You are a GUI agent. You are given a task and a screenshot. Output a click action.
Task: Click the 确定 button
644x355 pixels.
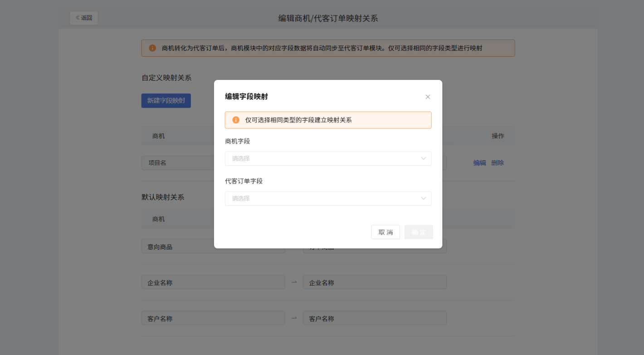click(419, 232)
